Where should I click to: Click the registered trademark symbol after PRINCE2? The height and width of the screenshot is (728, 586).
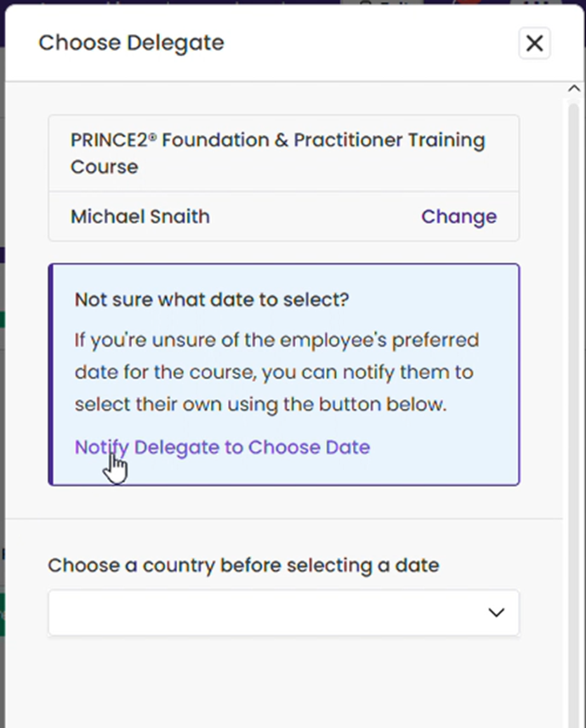[x=152, y=135]
